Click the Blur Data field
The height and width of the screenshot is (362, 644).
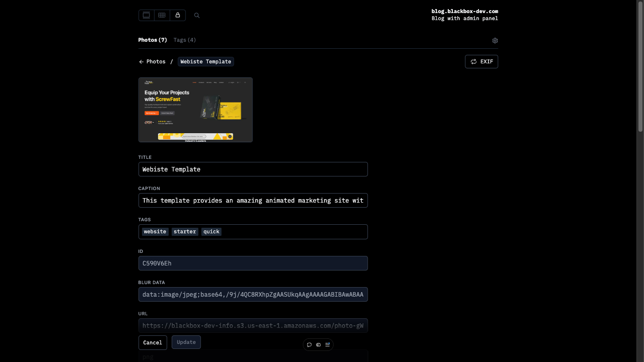[x=253, y=295]
